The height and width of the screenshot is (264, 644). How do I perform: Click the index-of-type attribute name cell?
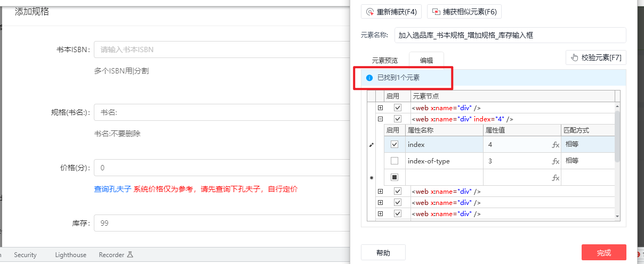click(444, 161)
